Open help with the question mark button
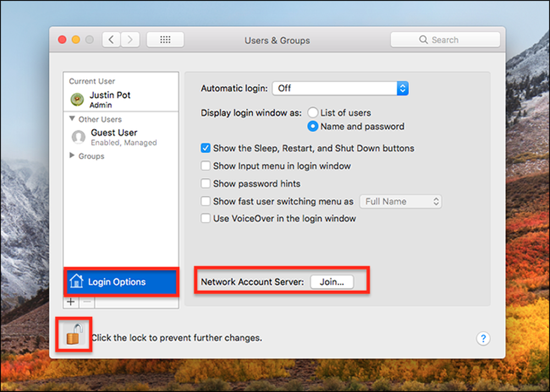 pyautogui.click(x=483, y=338)
